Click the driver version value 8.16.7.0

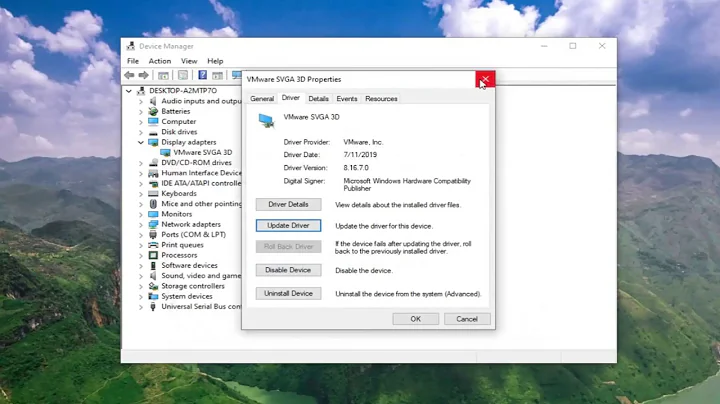point(356,168)
